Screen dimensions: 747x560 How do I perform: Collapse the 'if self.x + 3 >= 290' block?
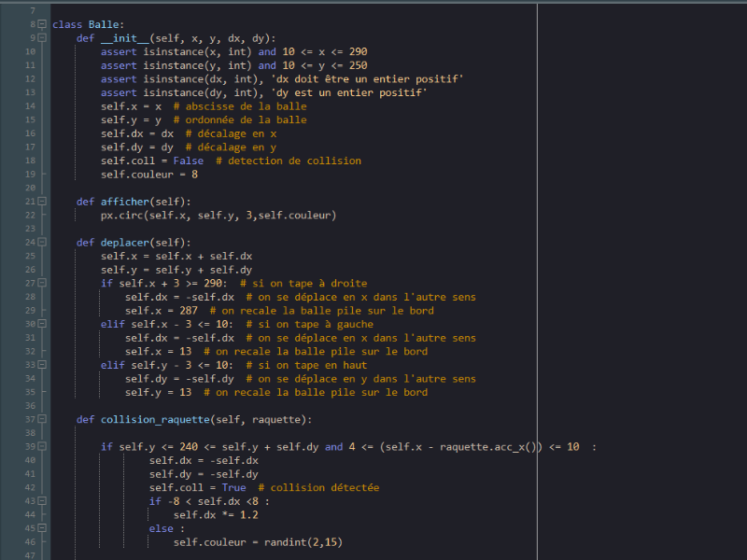point(42,284)
